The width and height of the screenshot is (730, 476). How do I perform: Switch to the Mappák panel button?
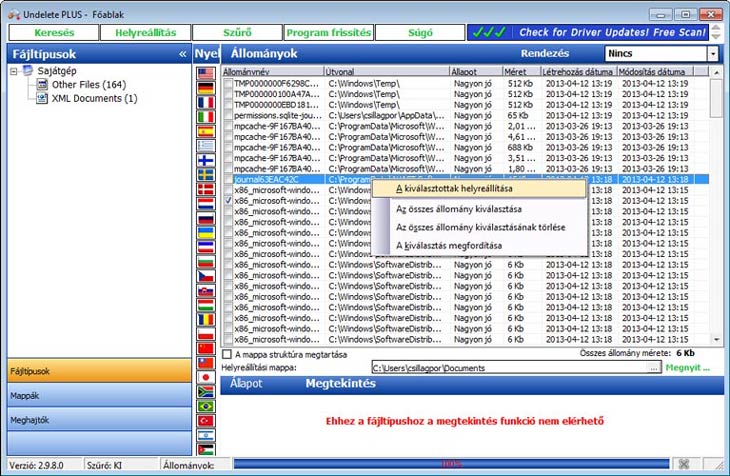click(99, 395)
